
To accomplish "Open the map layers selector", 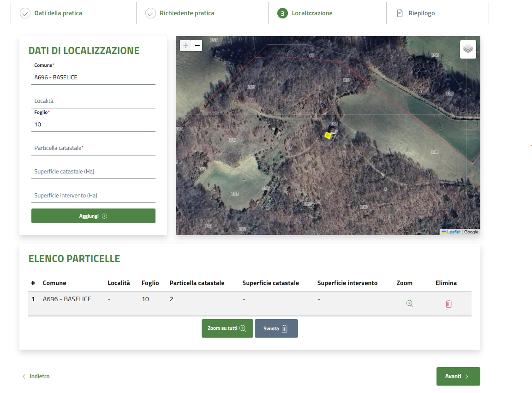I will click(468, 49).
